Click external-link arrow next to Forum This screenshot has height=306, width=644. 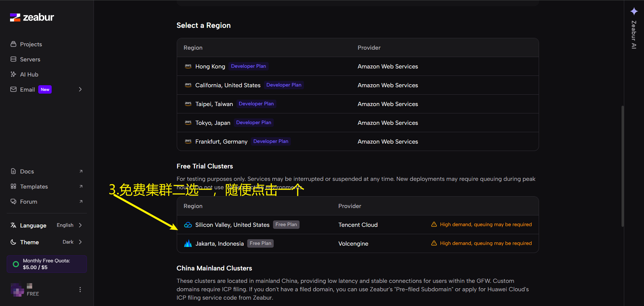[81, 202]
